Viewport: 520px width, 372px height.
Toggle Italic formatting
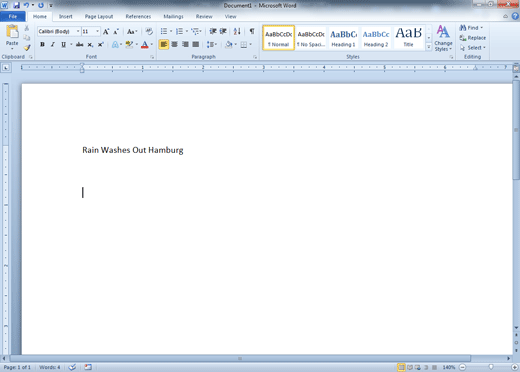tap(53, 44)
